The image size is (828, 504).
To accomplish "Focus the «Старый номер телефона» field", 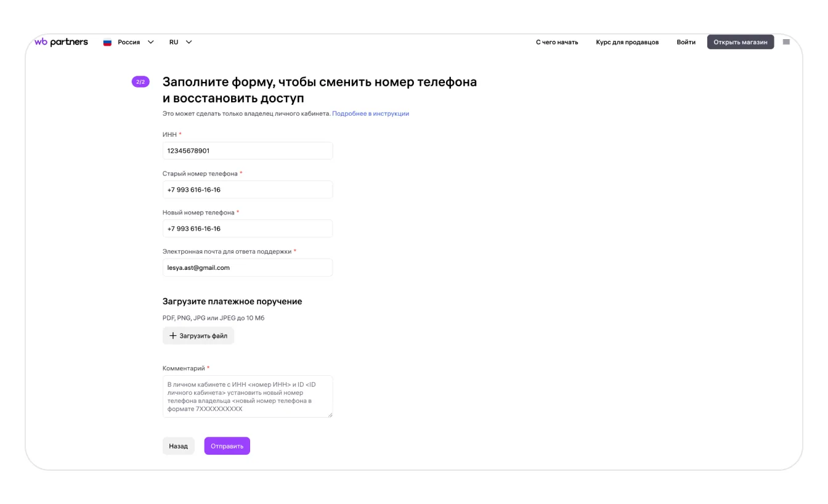I will click(247, 190).
